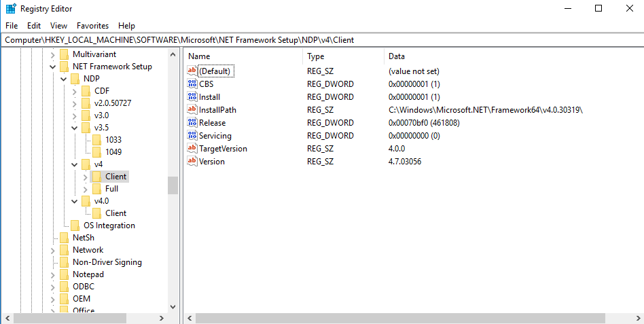
Task: Collapse the v4 key
Action: 74,164
